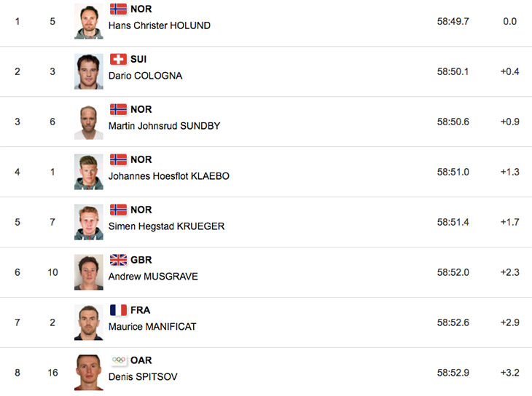Click Simen Hegstad KRUEGER's portrait photo
This screenshot has width=532, height=396.
89,222
